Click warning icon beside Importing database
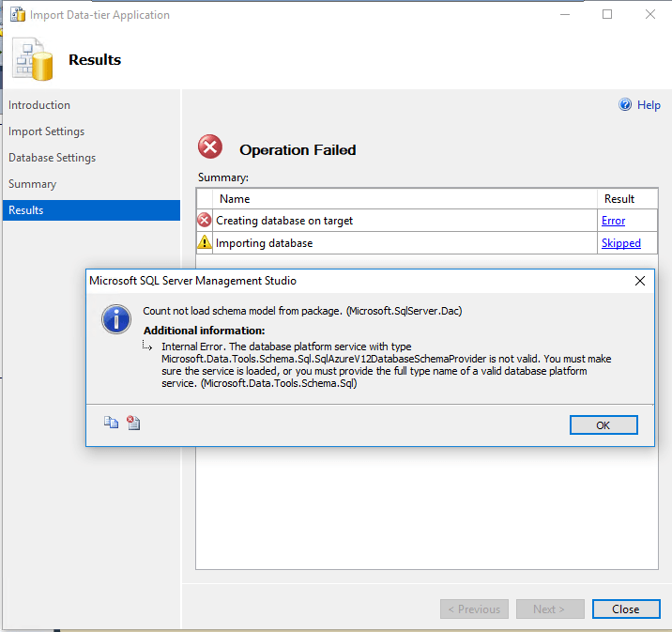This screenshot has height=632, width=672. [205, 243]
